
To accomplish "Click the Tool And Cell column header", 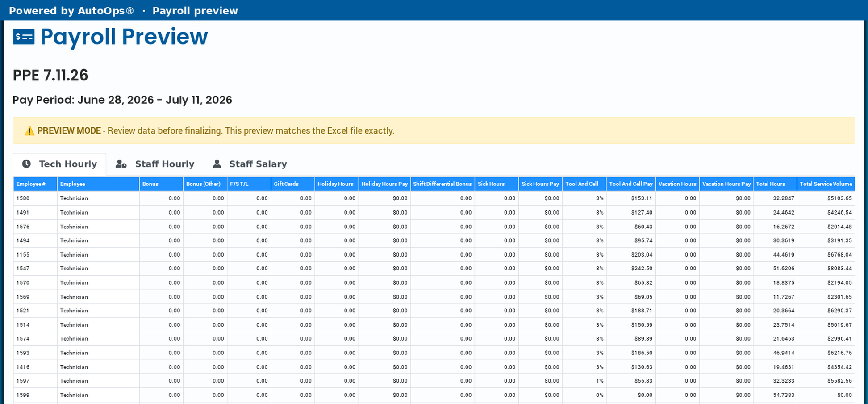I will pyautogui.click(x=584, y=184).
